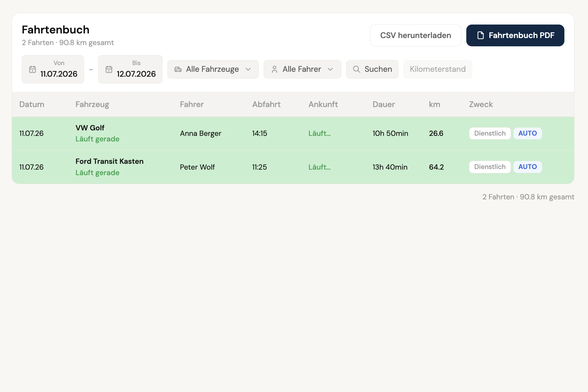The image size is (588, 392).
Task: Export the Fahrtenbuch PDF
Action: tap(515, 35)
